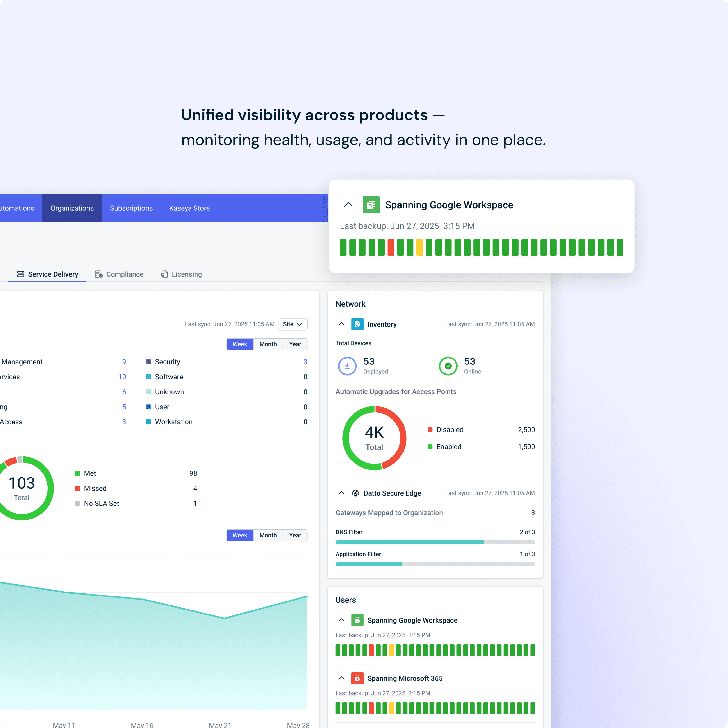Click the Licensing tab icon
Viewport: 728px width, 728px height.
164,274
